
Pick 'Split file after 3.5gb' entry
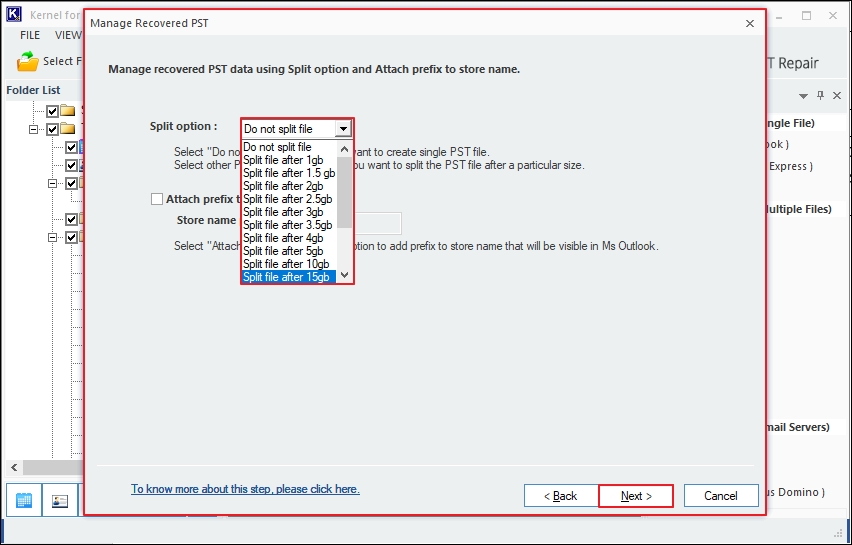(x=289, y=225)
